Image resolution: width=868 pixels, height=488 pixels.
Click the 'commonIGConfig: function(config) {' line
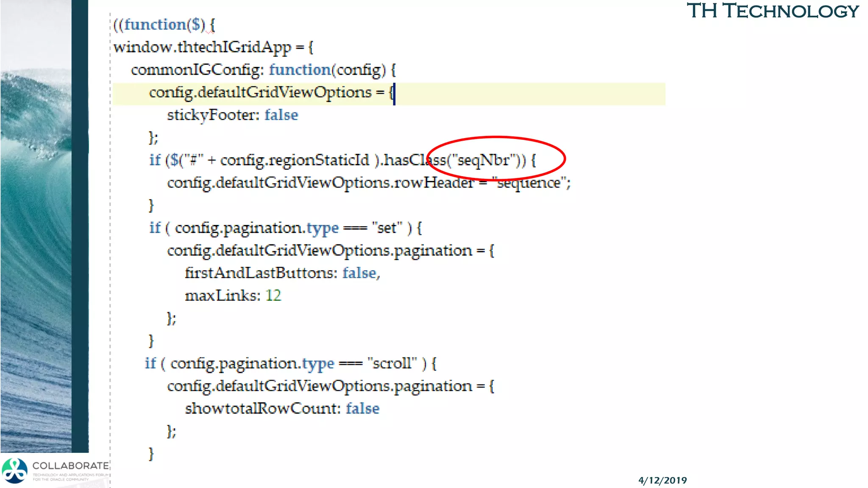click(264, 70)
